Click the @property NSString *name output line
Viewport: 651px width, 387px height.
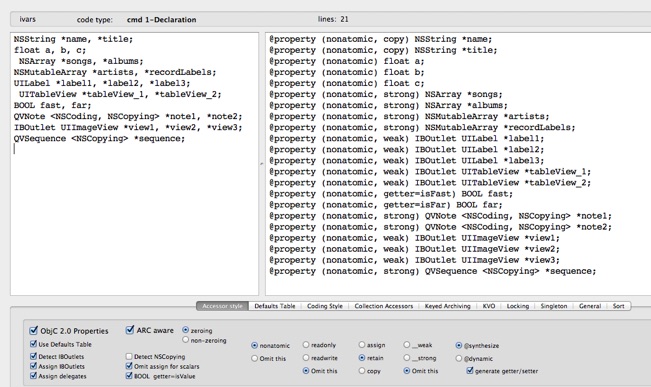coord(380,39)
